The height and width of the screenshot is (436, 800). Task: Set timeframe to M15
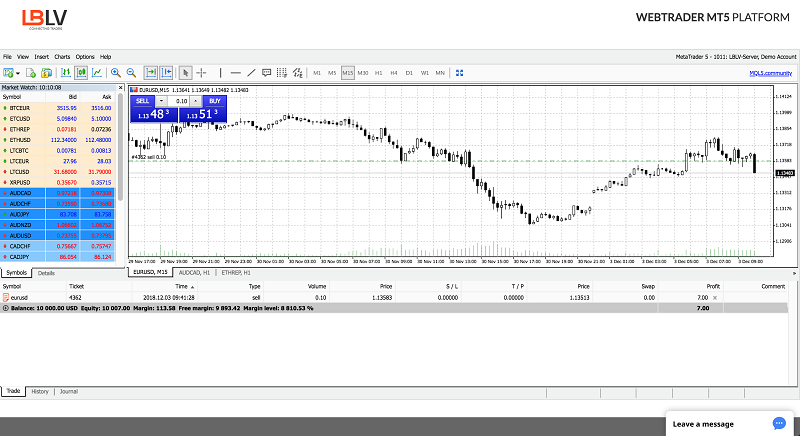pos(347,73)
